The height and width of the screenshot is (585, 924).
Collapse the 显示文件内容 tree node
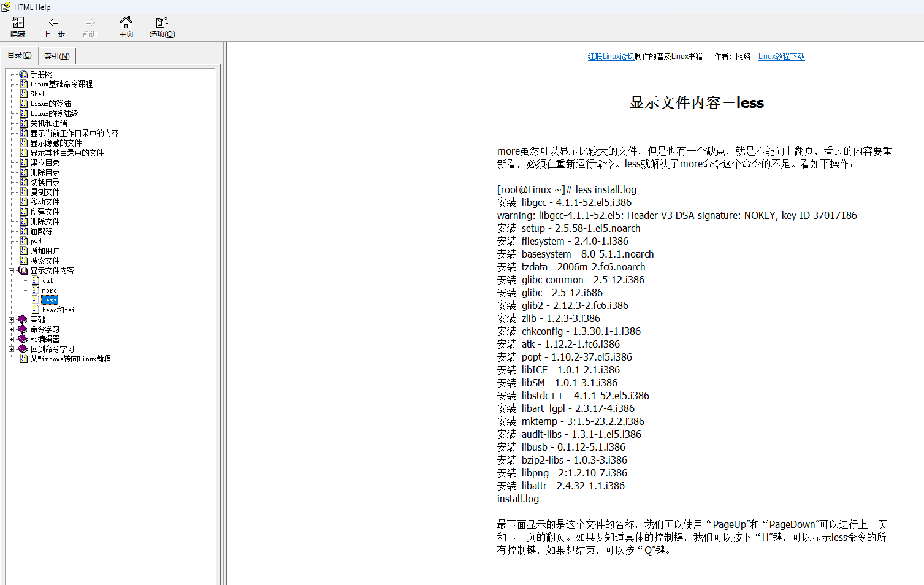(11, 270)
